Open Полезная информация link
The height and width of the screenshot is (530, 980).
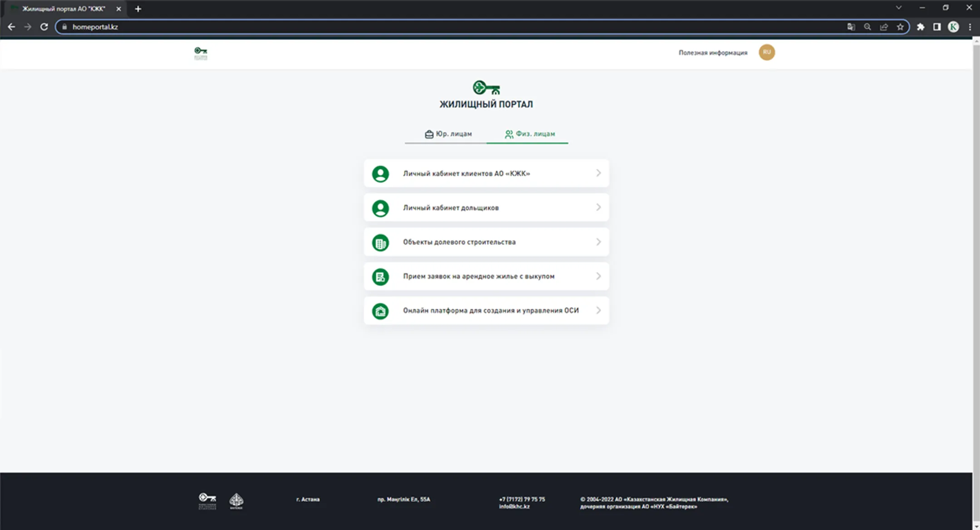pos(713,53)
